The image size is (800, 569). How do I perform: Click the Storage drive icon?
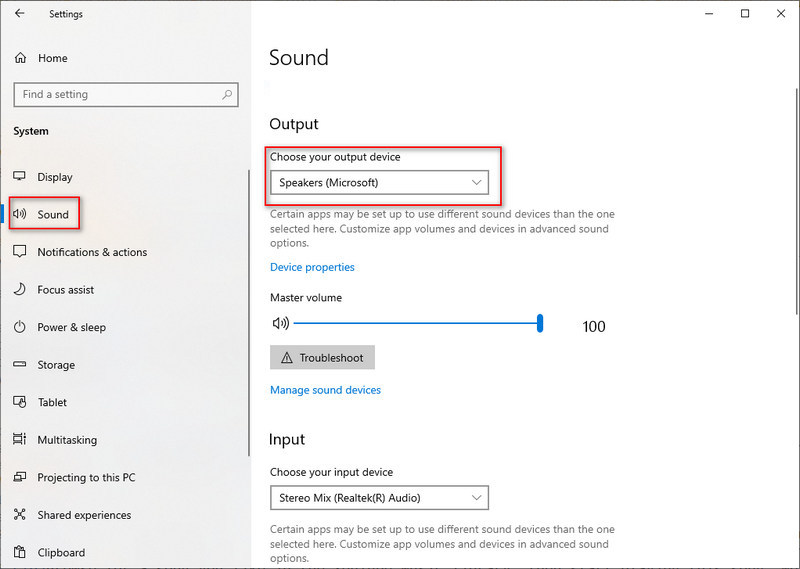pos(19,364)
